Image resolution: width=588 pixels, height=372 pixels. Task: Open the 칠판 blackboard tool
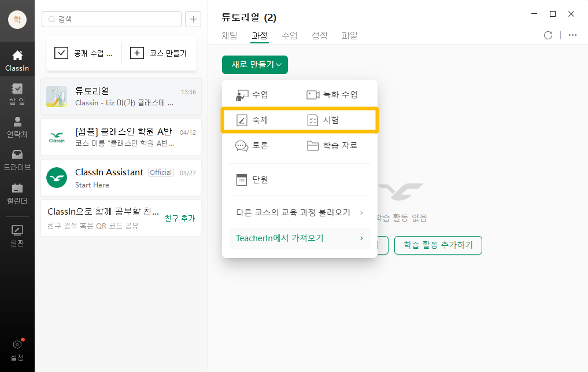tap(17, 235)
